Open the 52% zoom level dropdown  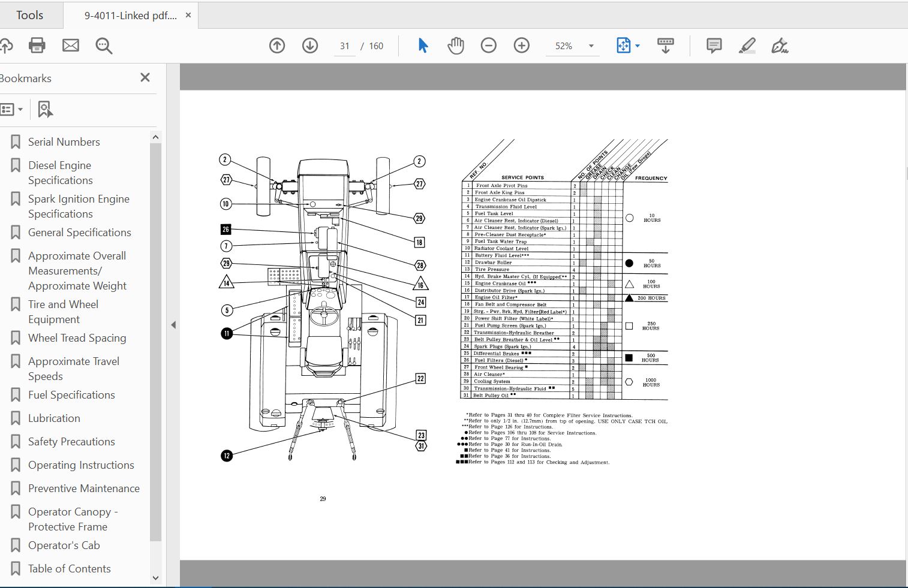pyautogui.click(x=591, y=46)
